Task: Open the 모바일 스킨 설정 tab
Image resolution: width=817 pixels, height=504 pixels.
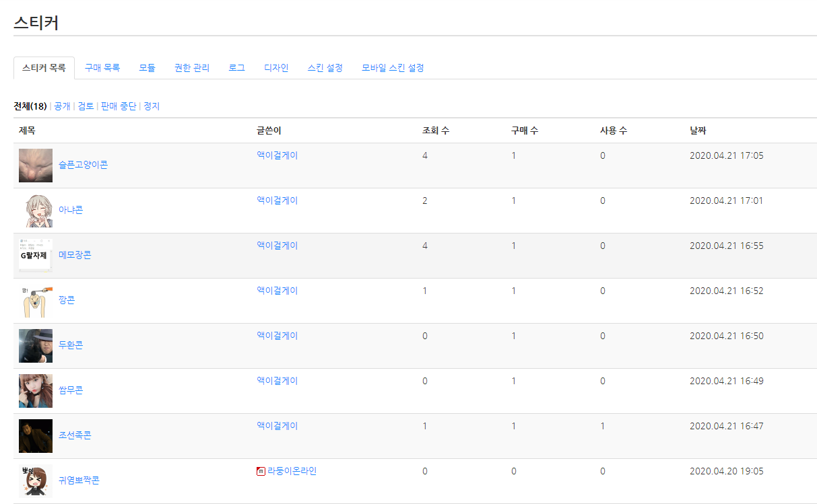Action: coord(393,68)
